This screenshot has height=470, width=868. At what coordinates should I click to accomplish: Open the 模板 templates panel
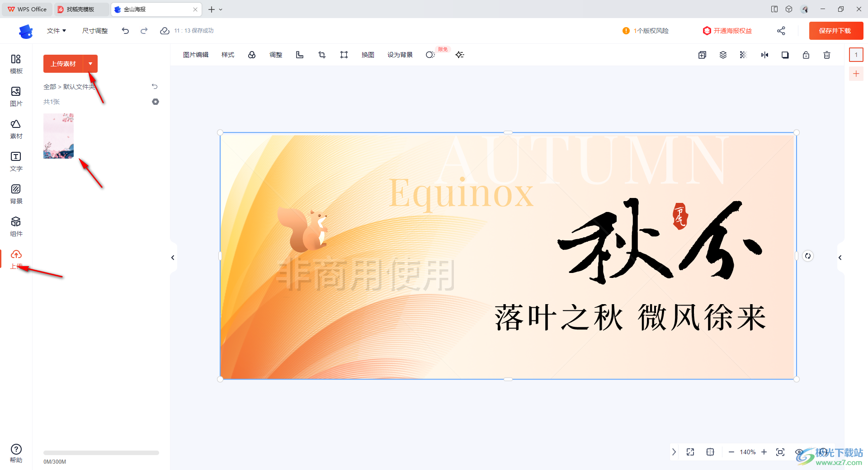point(16,64)
